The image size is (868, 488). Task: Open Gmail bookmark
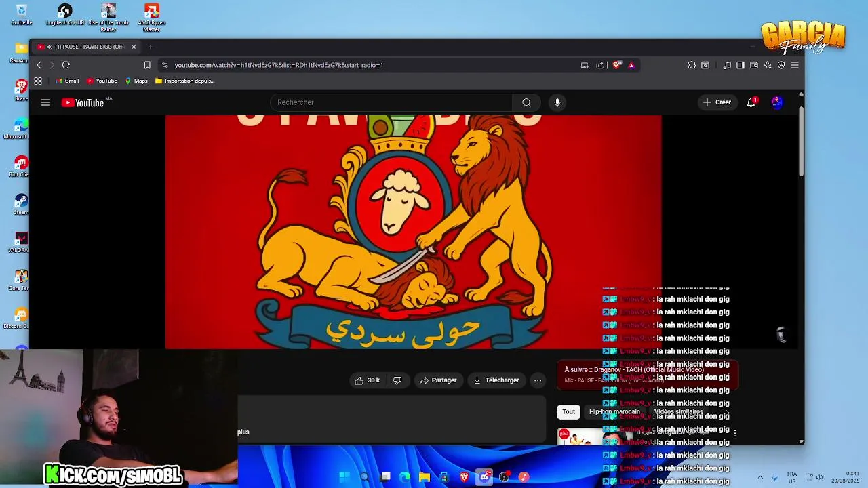tap(67, 81)
